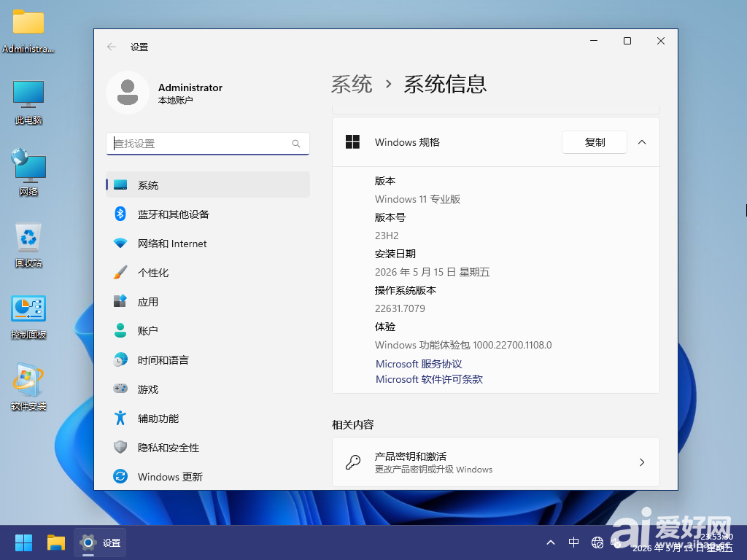Show hidden tray icons chevron
This screenshot has width=747, height=560.
tap(551, 542)
